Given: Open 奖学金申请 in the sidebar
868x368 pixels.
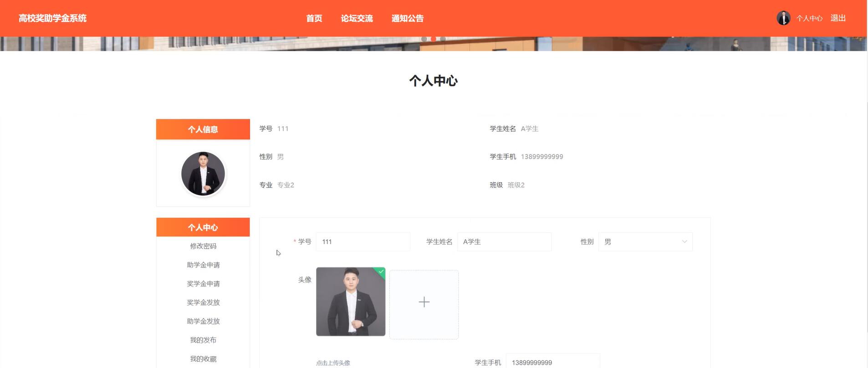Looking at the screenshot, I should [x=203, y=283].
